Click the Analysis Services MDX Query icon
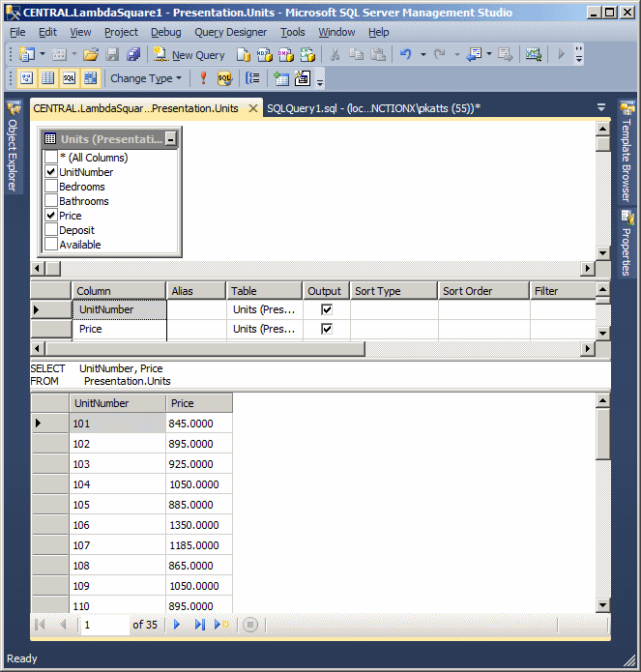The image size is (641, 672). coord(265,55)
